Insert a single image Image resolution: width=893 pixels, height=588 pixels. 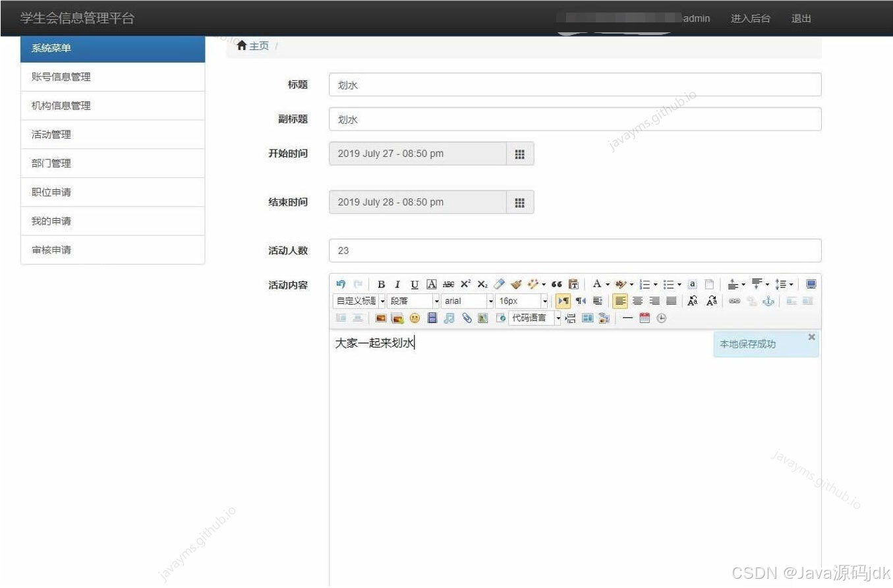click(x=381, y=318)
